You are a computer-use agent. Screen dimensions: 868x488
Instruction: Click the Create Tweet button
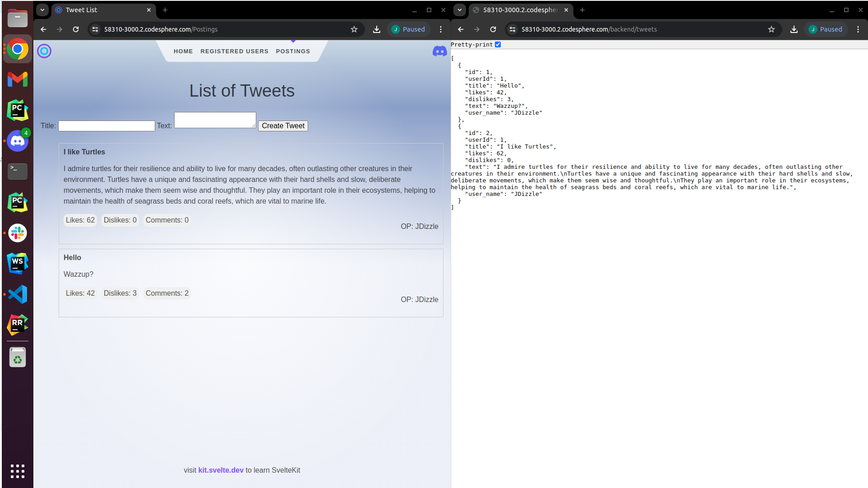[x=282, y=125]
